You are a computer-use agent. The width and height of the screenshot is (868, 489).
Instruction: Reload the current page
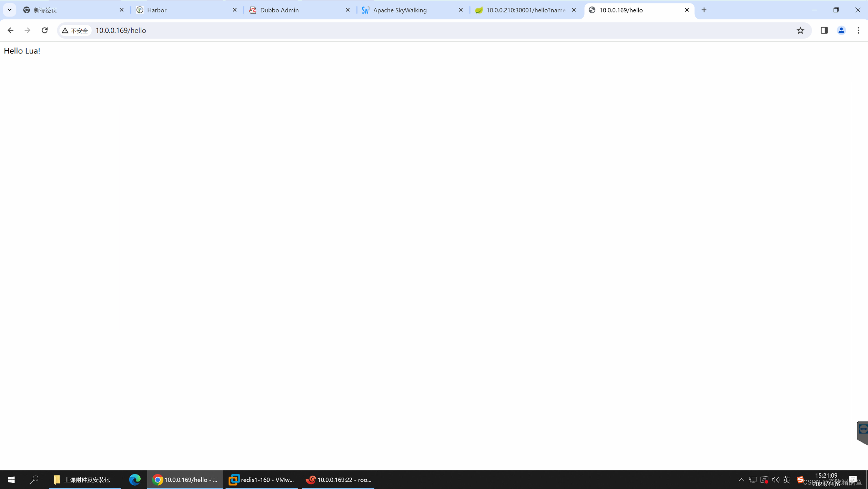(x=44, y=30)
